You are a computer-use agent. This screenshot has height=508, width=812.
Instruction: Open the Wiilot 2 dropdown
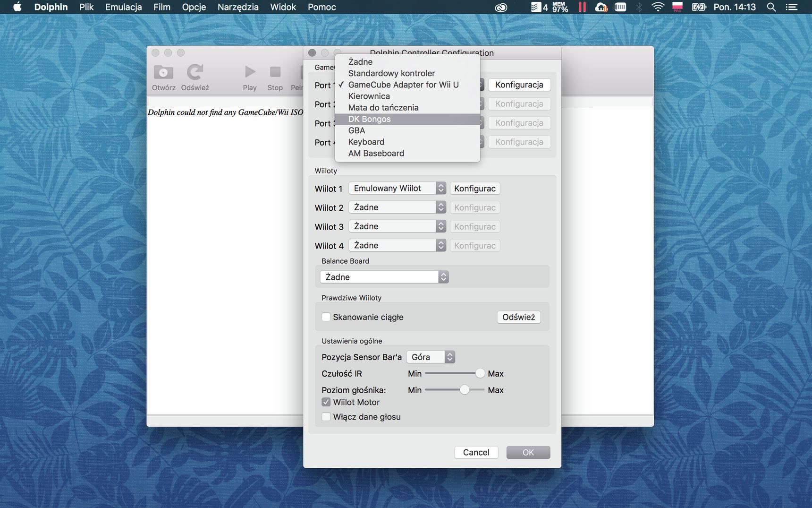397,207
